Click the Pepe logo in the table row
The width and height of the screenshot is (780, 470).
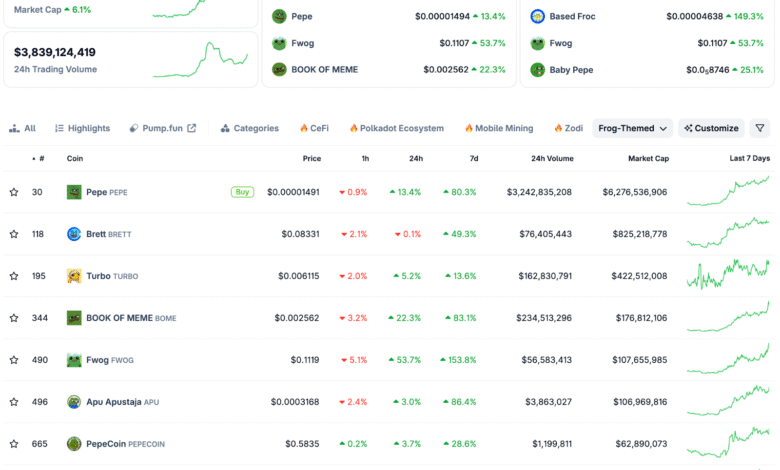74,192
